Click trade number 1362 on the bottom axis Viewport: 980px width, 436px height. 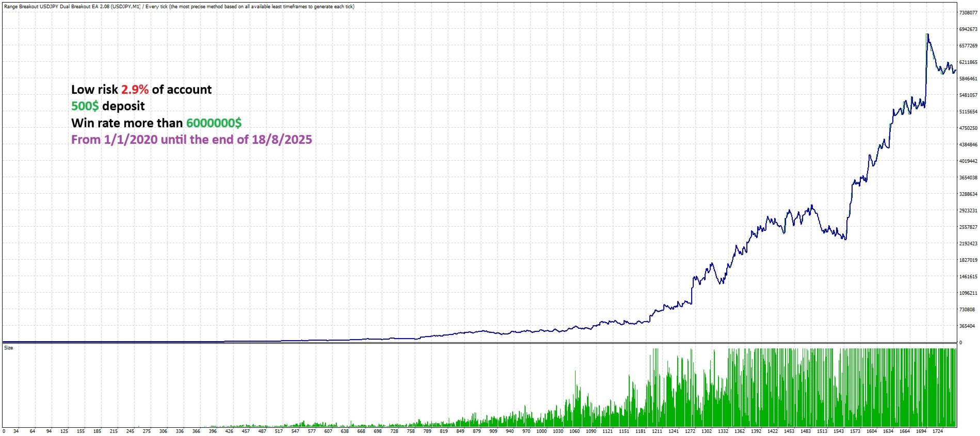click(x=740, y=431)
